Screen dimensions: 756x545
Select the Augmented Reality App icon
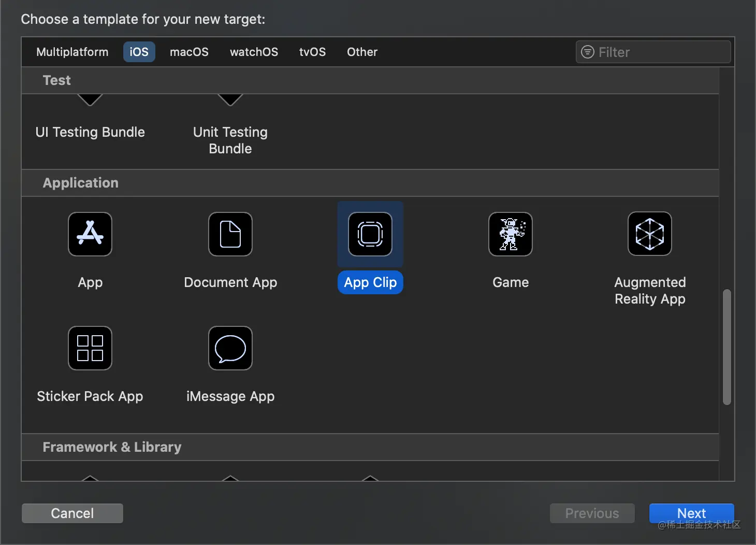pos(650,234)
